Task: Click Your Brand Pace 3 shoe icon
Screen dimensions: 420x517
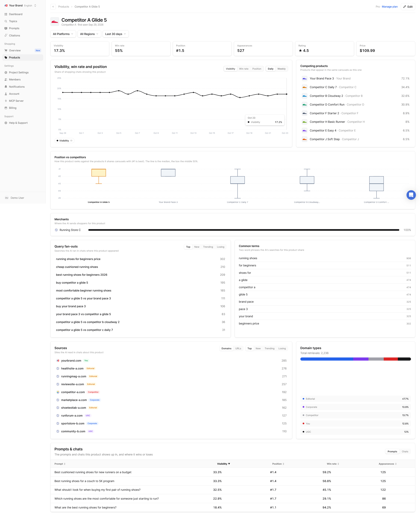Action: tap(305, 79)
